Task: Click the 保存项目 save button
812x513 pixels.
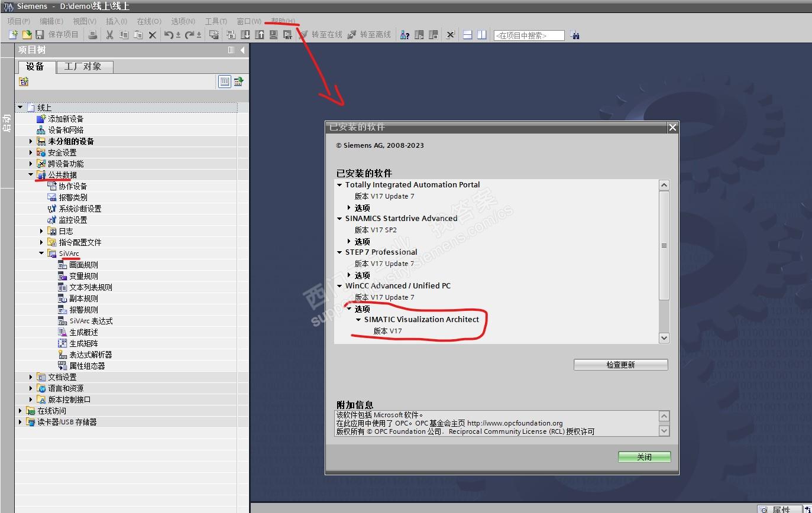Action: click(57, 35)
